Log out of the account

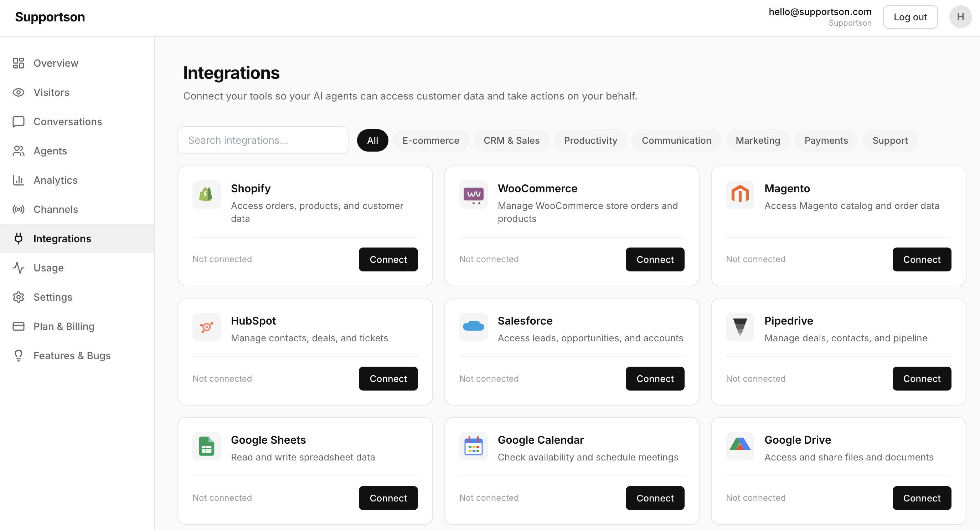coord(910,17)
